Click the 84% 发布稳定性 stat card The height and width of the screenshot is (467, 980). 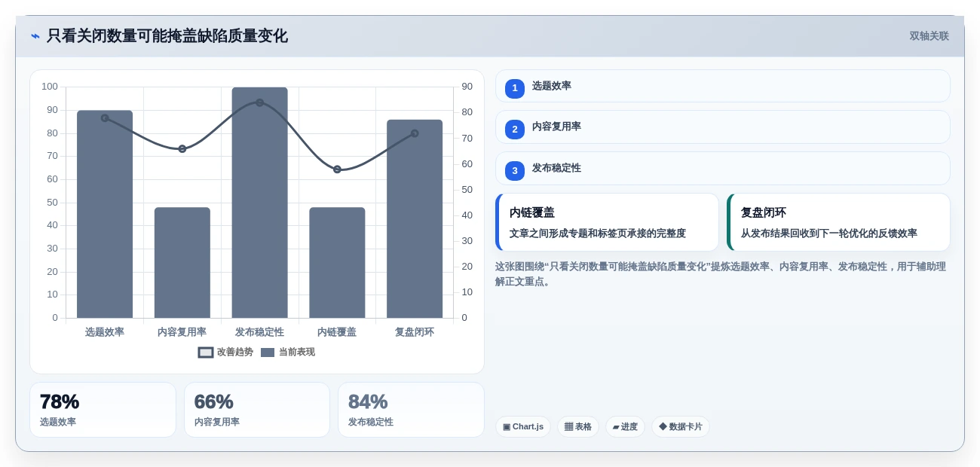tap(411, 410)
